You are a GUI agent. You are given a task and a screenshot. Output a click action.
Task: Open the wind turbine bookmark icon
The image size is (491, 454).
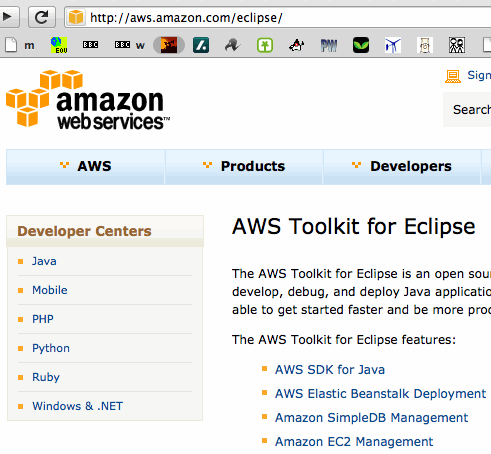point(393,45)
